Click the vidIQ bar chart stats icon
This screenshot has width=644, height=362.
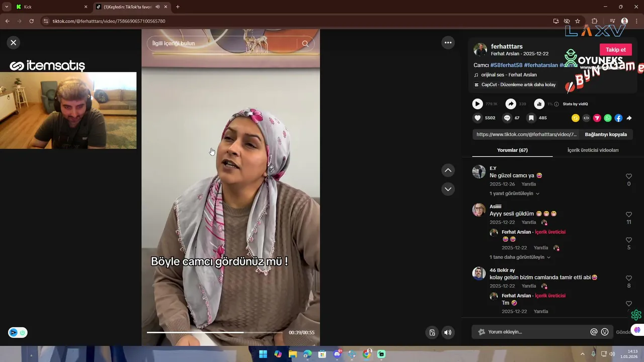click(539, 104)
